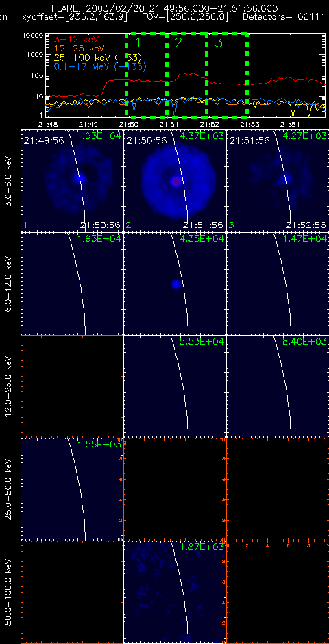329x644 pixels.
Task: Select the 25.0-50.0 keV panel with 1.55E+03
Action: pyautogui.click(x=72, y=490)
